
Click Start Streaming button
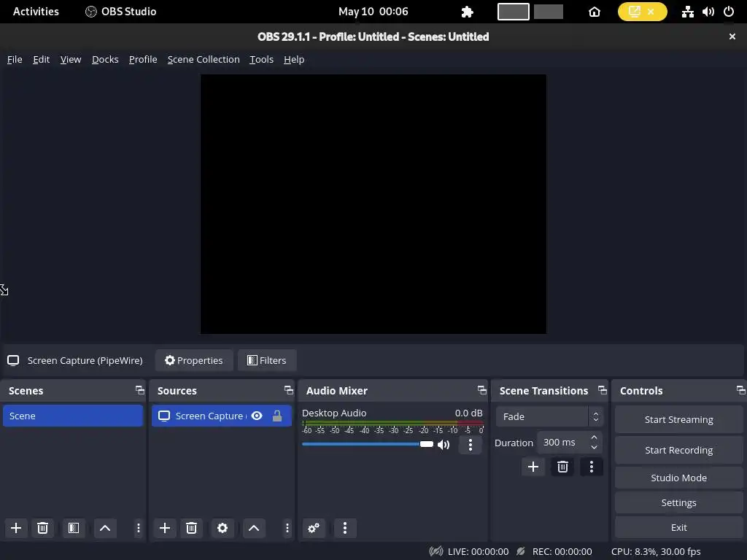pyautogui.click(x=679, y=419)
